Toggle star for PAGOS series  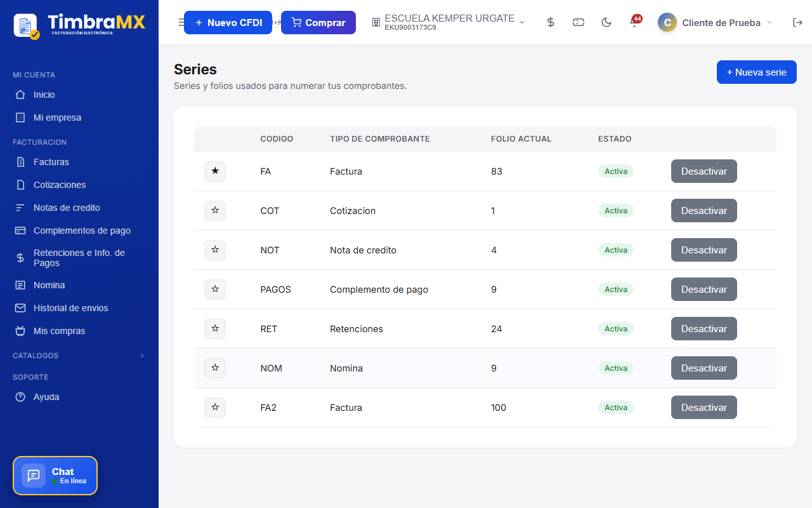pyautogui.click(x=215, y=290)
